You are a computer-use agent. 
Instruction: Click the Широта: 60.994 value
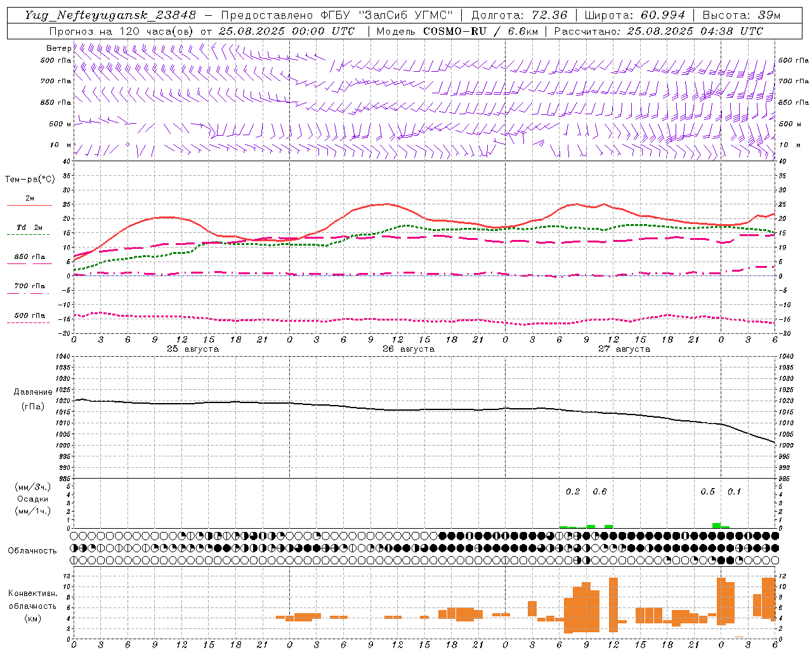[x=634, y=15]
